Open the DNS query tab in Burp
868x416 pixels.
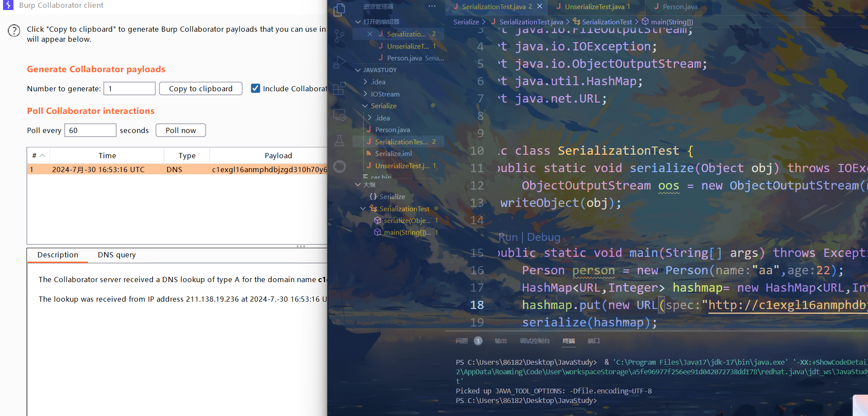[x=116, y=255]
